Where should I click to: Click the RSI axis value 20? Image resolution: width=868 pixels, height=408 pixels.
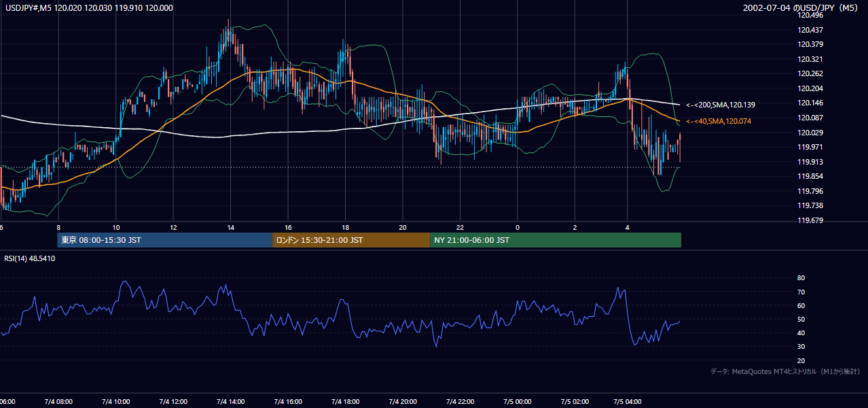[x=801, y=360]
